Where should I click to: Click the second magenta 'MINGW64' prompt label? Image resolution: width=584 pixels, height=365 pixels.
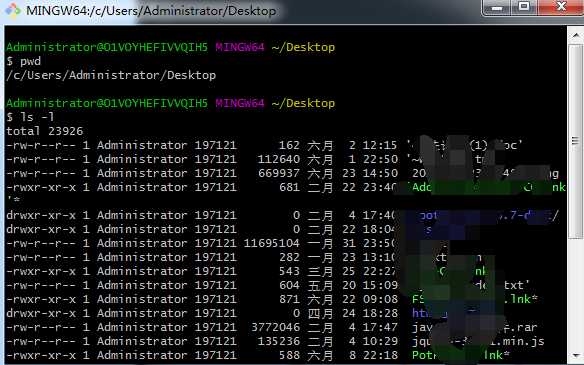[240, 103]
